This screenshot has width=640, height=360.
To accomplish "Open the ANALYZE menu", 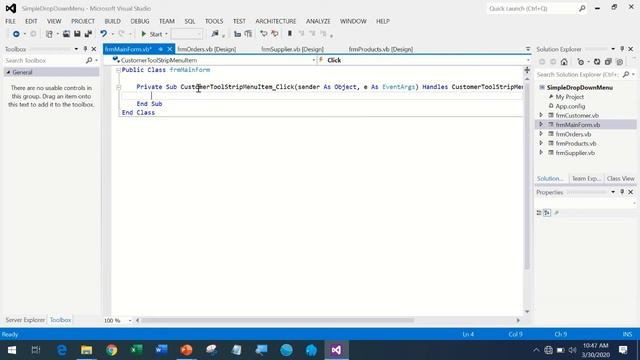I will (x=318, y=21).
